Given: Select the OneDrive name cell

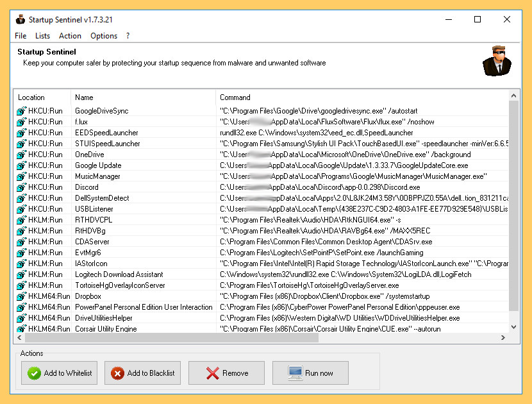Looking at the screenshot, I should [x=90, y=155].
